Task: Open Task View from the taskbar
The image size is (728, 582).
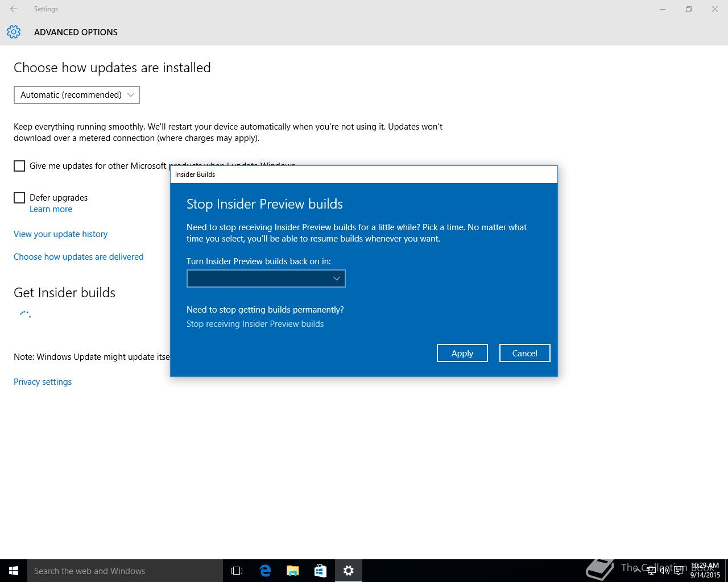Action: [237, 571]
